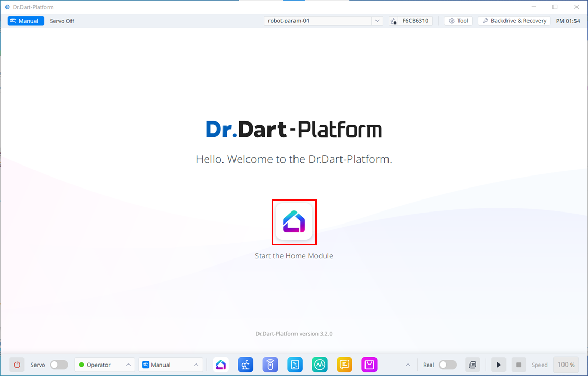The image size is (588, 376).
Task: Toggle the Real mode switch
Action: 448,365
